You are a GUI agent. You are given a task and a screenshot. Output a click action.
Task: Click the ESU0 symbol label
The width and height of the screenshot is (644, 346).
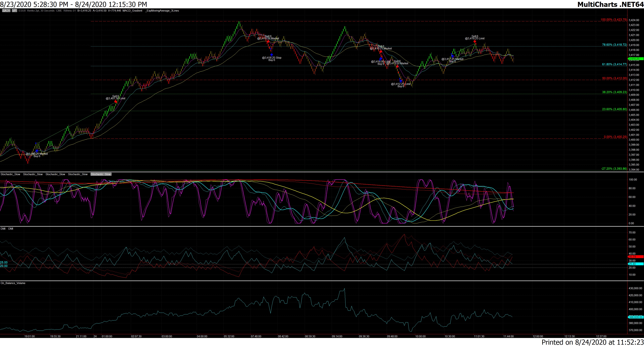(x=22, y=11)
